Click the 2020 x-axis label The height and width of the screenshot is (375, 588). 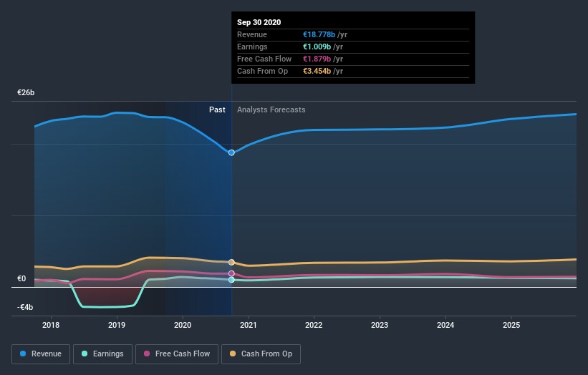point(183,325)
